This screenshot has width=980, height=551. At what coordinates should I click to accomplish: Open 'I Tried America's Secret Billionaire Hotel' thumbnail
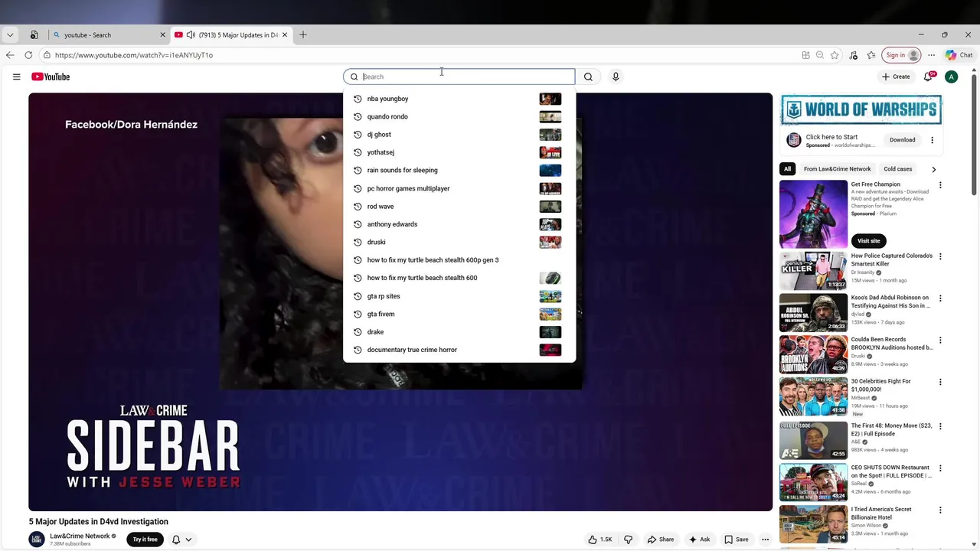[x=813, y=524]
